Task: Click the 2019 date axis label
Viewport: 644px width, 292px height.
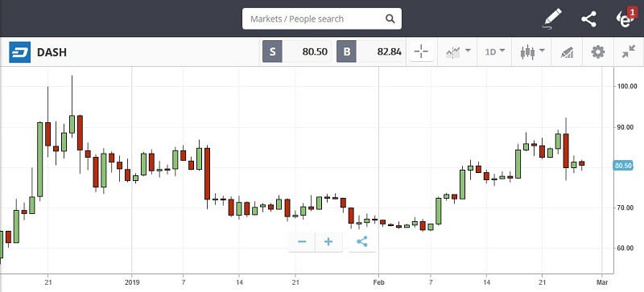Action: pos(132,282)
